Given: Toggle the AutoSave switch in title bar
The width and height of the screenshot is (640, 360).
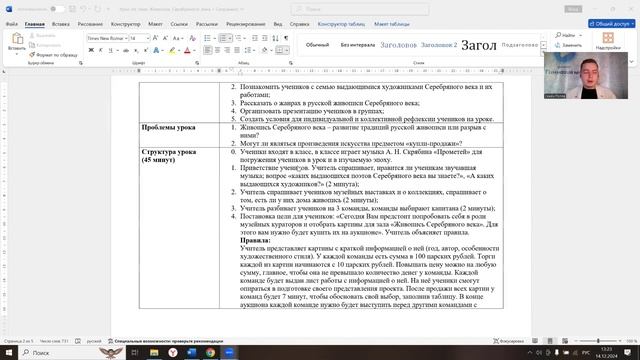Looking at the screenshot, I should [x=57, y=9].
